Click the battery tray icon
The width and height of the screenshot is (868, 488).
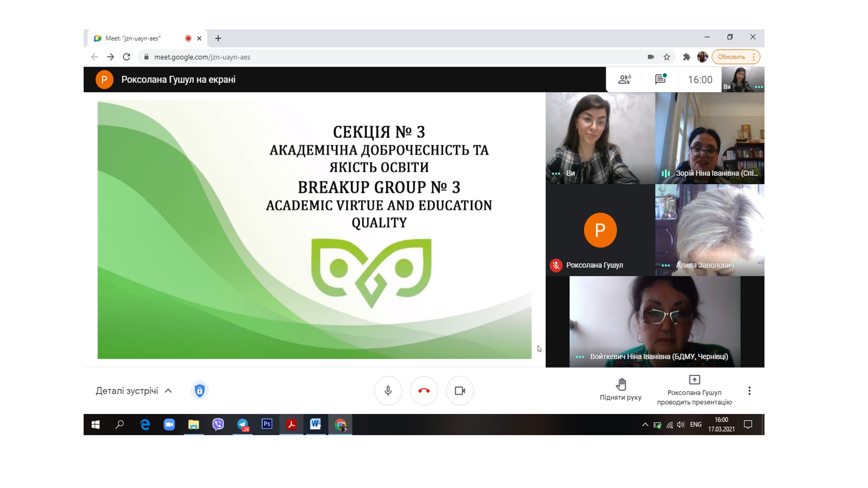[x=657, y=425]
